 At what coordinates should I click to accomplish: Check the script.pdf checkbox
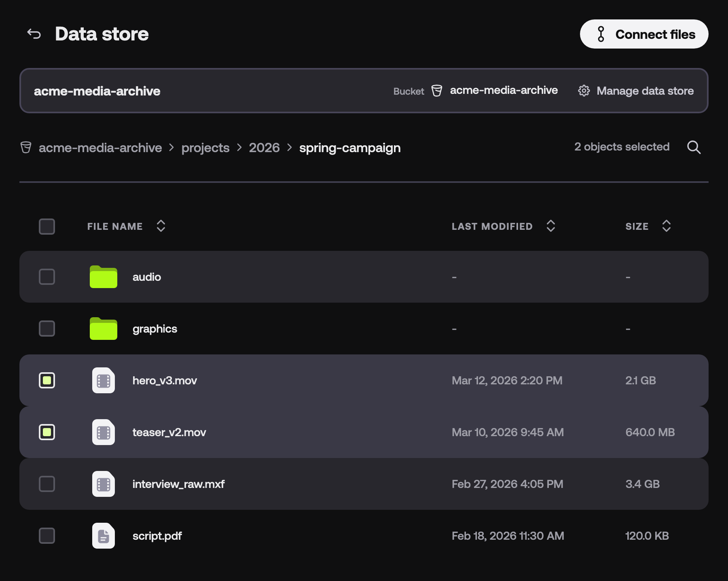[x=47, y=536]
